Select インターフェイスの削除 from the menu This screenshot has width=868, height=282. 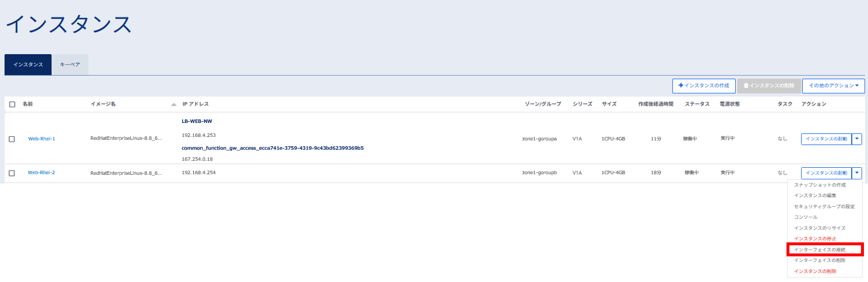click(x=820, y=260)
